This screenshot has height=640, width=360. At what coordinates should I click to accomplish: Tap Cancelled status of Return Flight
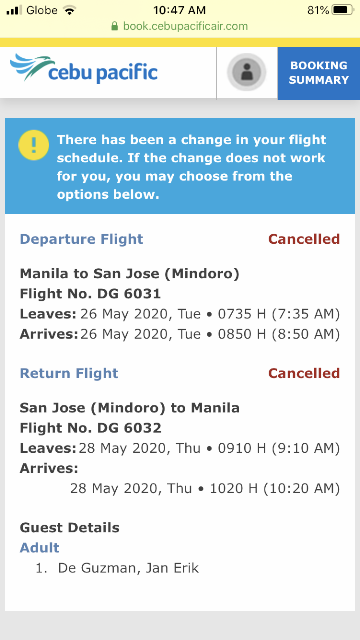[304, 373]
